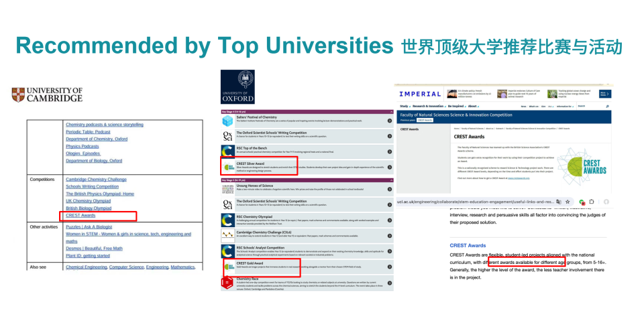Viewport: 644px width, 325px height.
Task: Click the University of Oxford logo
Action: [x=237, y=86]
